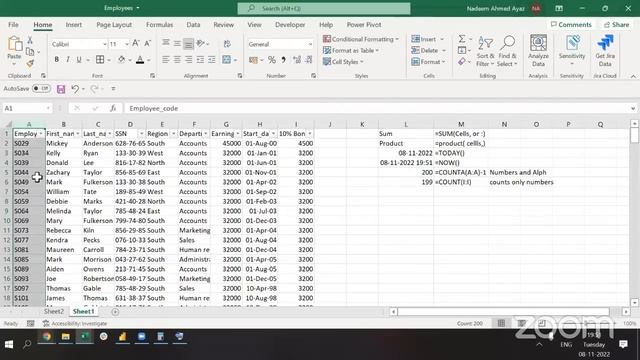The image size is (640, 360).
Task: Click Wrap Text icon
Action: tap(227, 43)
